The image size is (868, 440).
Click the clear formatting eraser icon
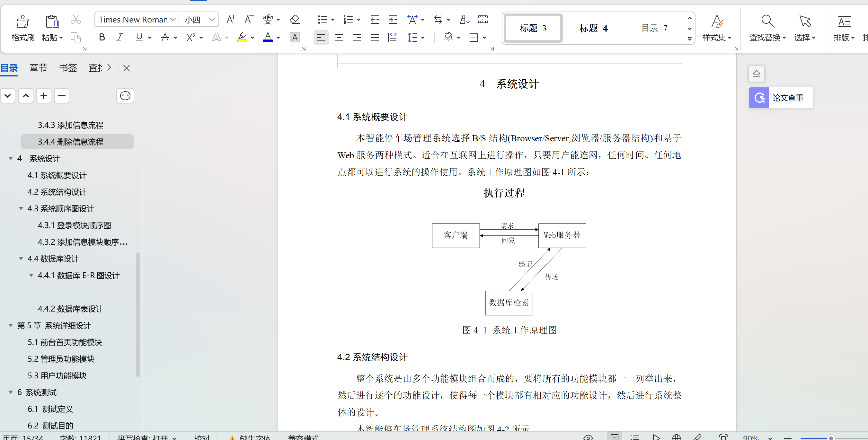pos(295,19)
